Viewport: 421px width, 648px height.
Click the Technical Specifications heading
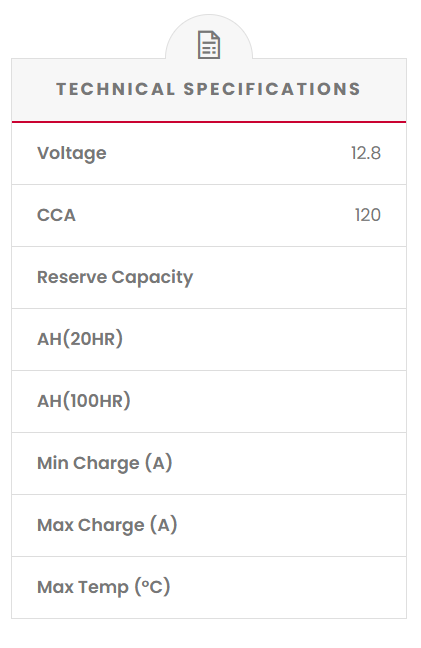pyautogui.click(x=209, y=89)
